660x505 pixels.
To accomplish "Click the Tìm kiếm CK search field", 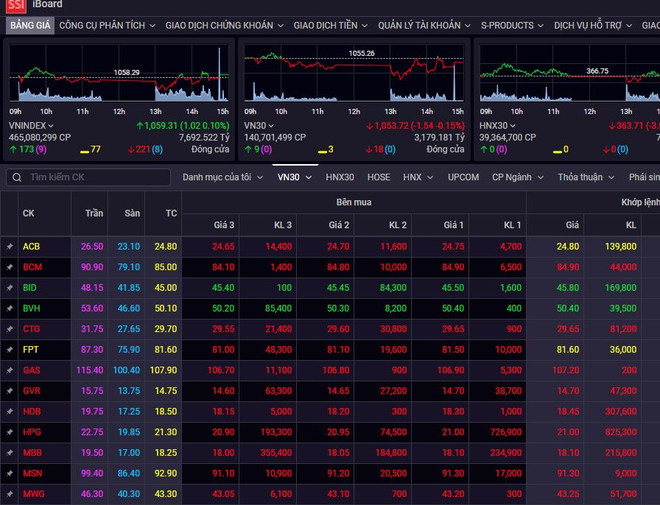I will 95,177.
